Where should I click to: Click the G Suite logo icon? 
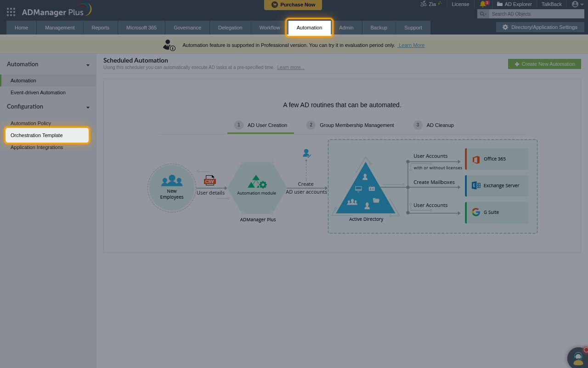point(476,212)
